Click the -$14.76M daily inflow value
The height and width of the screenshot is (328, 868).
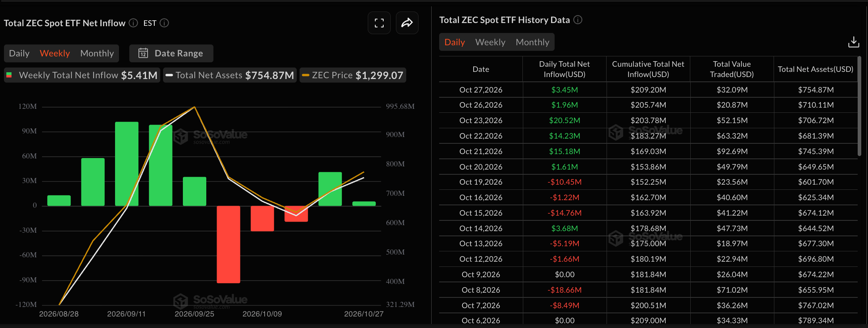[565, 213]
